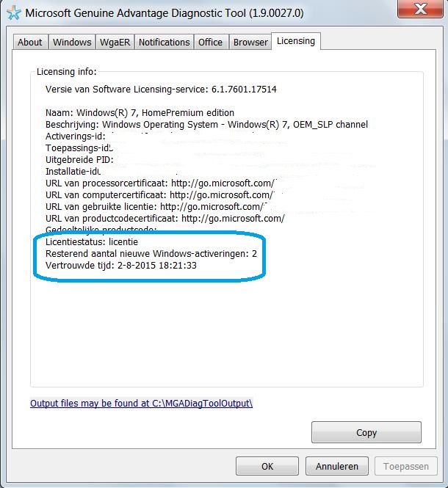Click the Toepassen apply button
Image resolution: width=448 pixels, height=488 pixels.
point(406,466)
